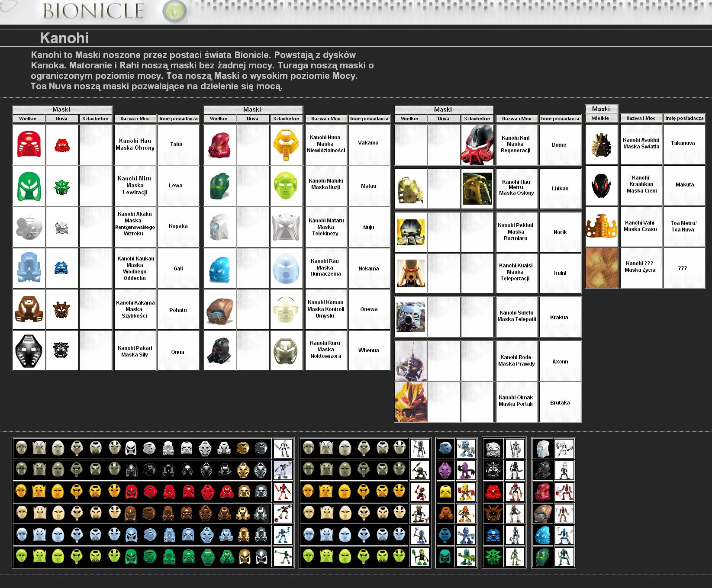Click the black Great Pakari mask in Onua's row
The image size is (712, 588).
coord(29,350)
